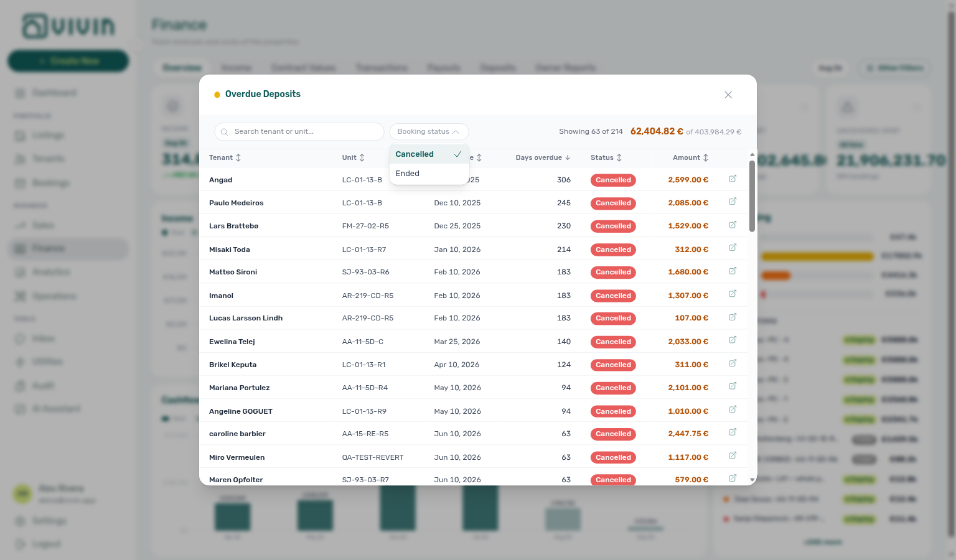The width and height of the screenshot is (956, 560).
Task: Click scrollbar up arrow in deposits table
Action: 752,154
